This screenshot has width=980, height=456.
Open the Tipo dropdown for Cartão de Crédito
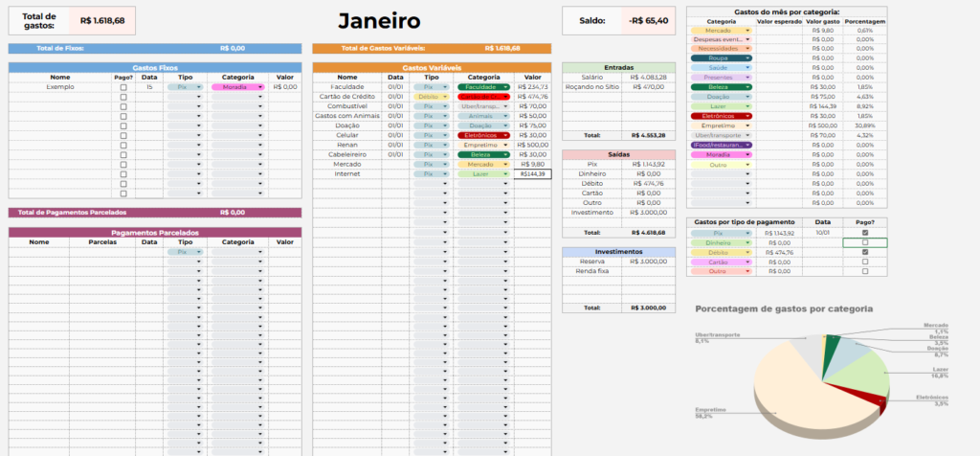pyautogui.click(x=444, y=97)
